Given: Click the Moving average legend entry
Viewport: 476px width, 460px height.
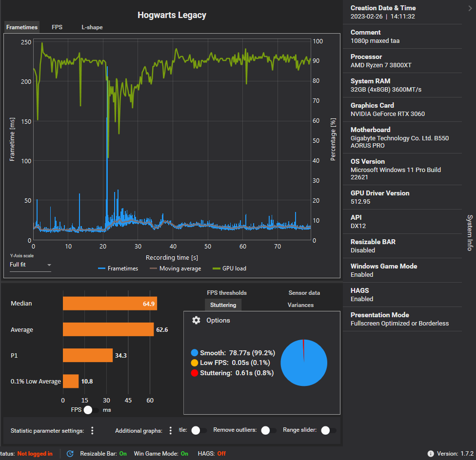Looking at the screenshot, I should (x=176, y=268).
